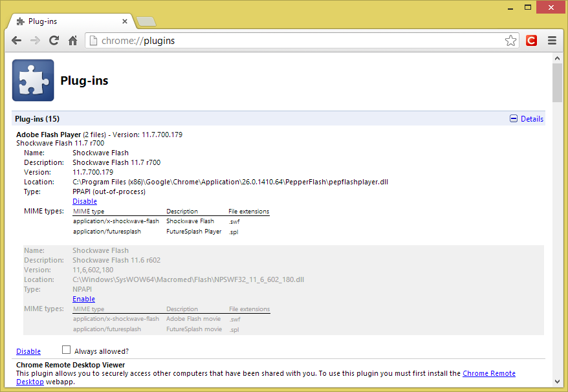Open the home page via house icon
The width and height of the screenshot is (568, 392).
coord(73,41)
